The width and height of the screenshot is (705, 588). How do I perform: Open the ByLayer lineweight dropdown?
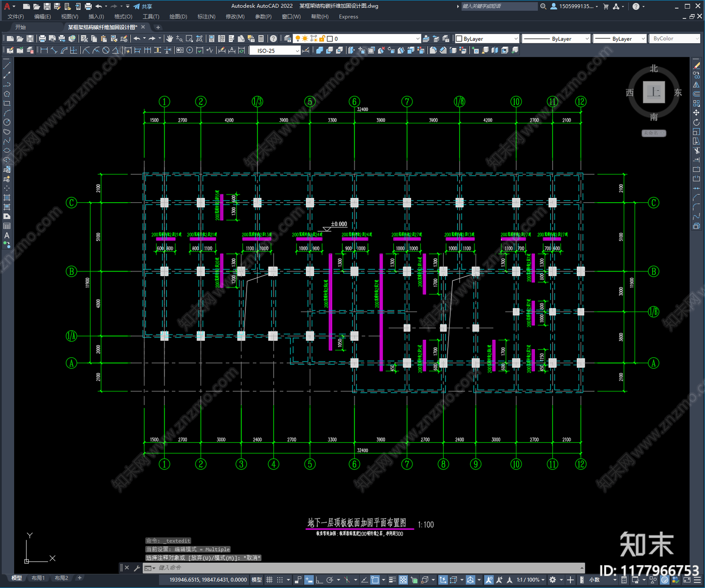[x=620, y=39]
